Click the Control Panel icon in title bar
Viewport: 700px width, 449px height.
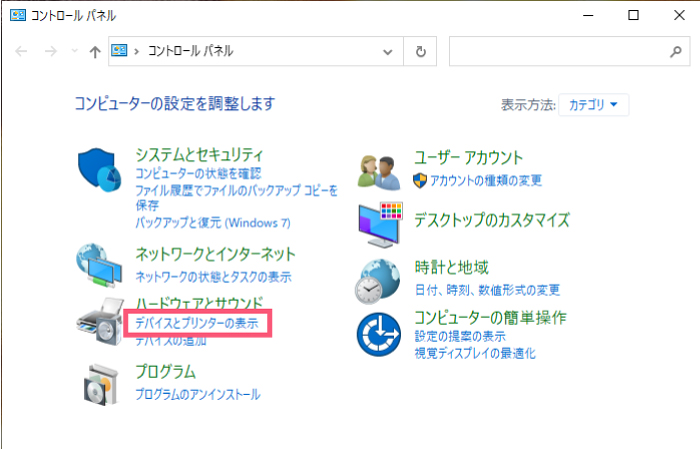(x=18, y=15)
